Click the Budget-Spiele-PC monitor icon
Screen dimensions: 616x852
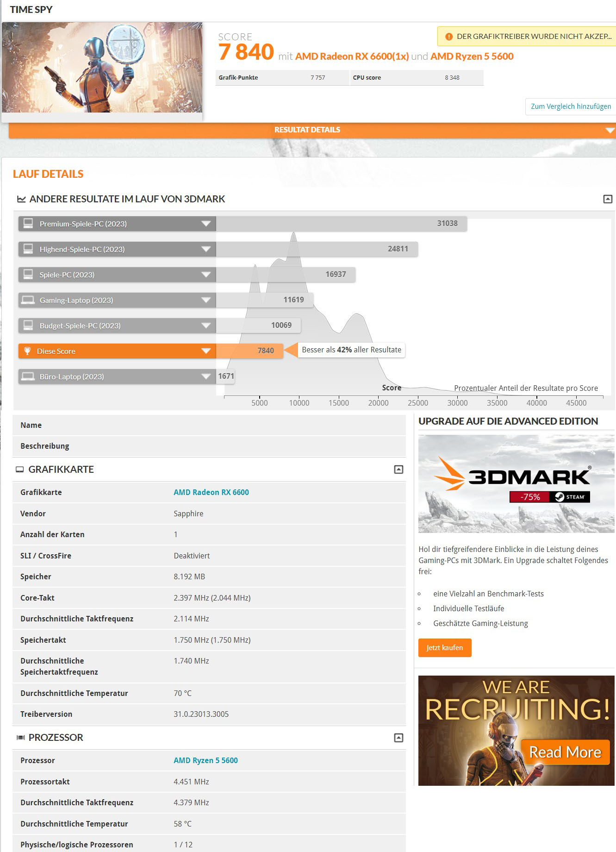coord(28,326)
